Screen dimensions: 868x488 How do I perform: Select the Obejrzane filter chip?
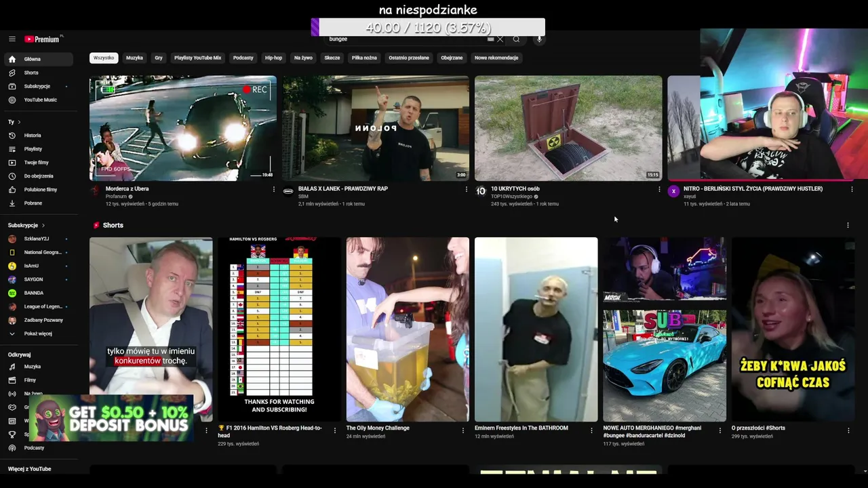(452, 58)
